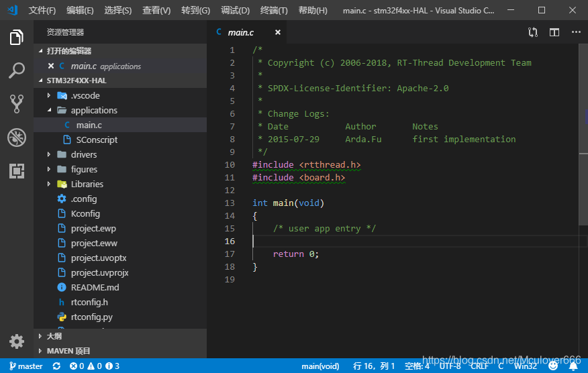
Task: Open the SConscript file
Action: click(x=120, y=140)
